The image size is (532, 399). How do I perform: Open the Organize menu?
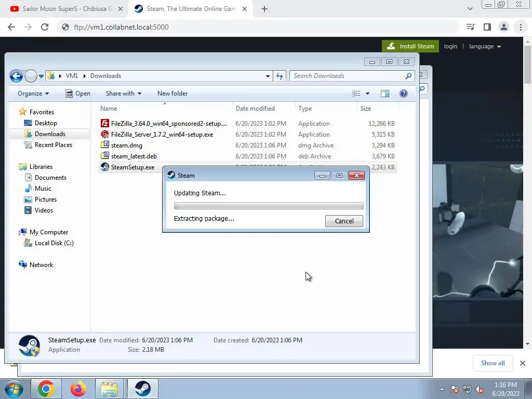click(x=33, y=94)
